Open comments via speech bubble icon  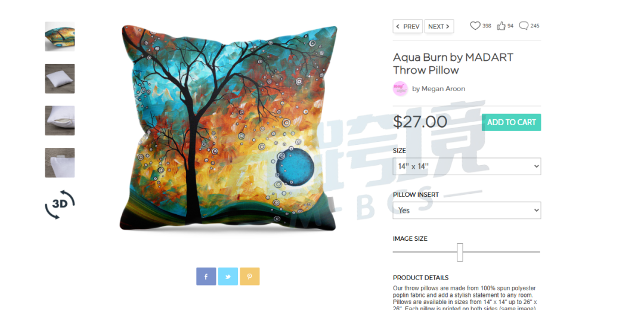(x=524, y=26)
